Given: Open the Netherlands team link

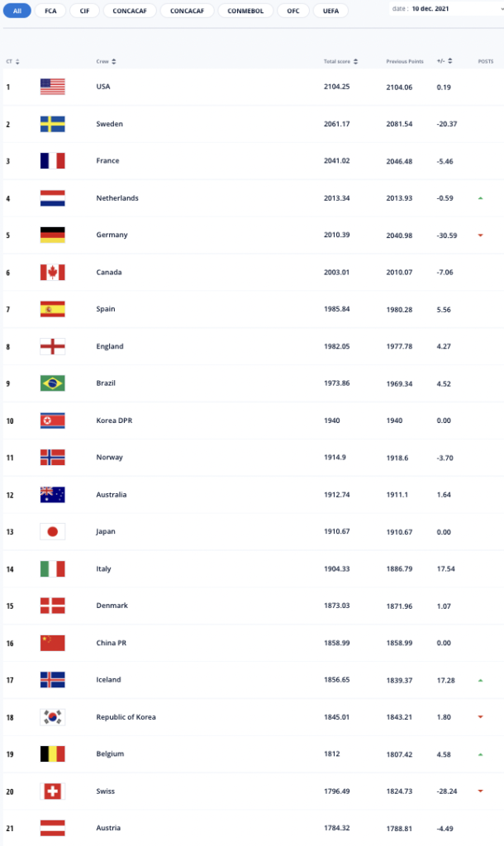Looking at the screenshot, I should pyautogui.click(x=117, y=198).
